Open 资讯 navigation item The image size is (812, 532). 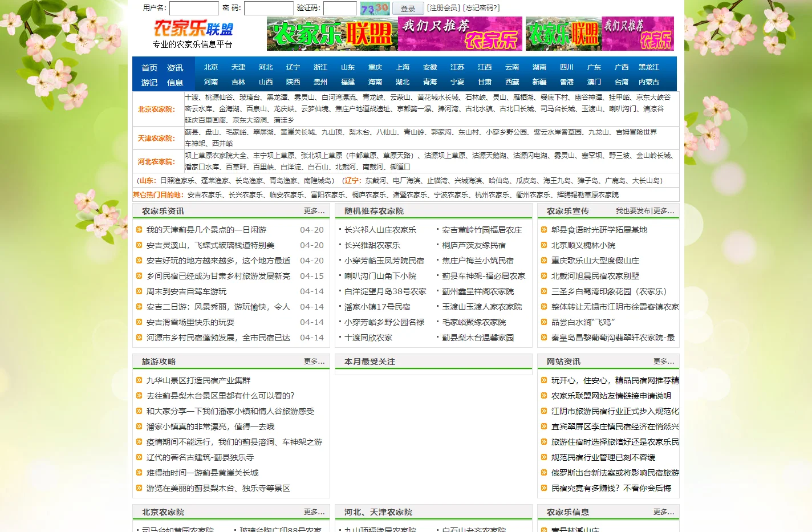click(175, 68)
